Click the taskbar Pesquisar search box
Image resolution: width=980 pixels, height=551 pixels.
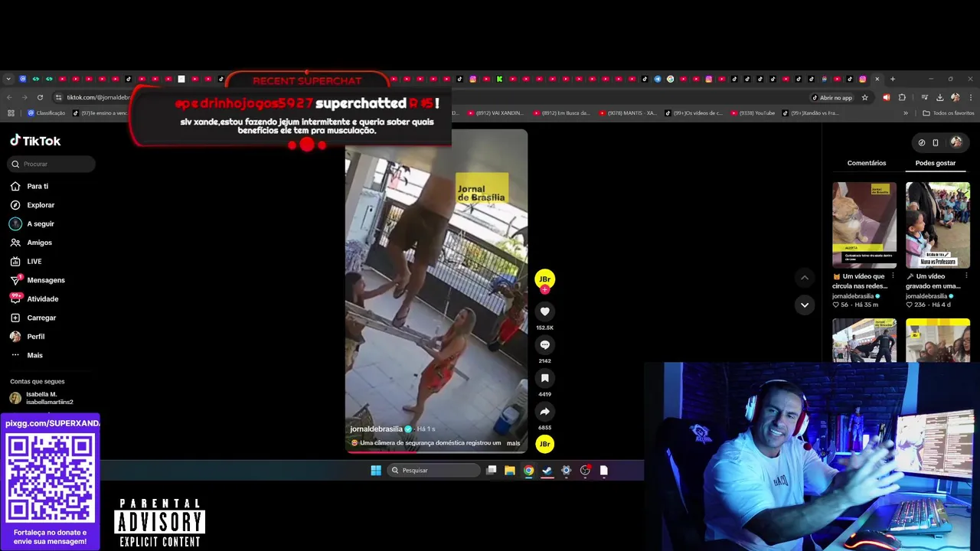click(434, 470)
